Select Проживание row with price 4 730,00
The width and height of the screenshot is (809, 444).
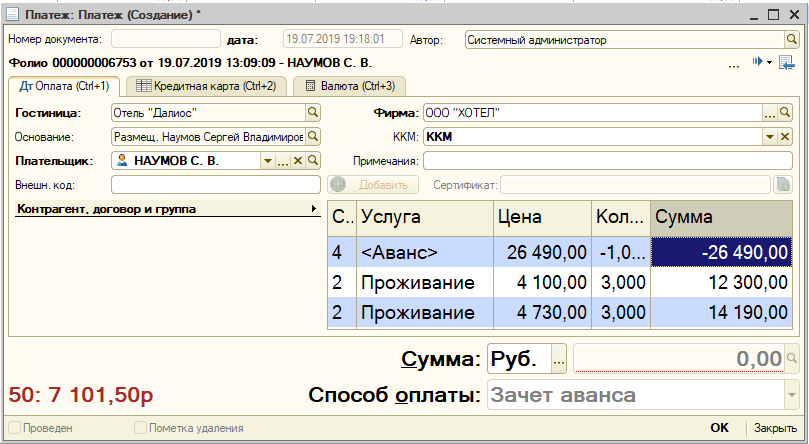point(560,313)
